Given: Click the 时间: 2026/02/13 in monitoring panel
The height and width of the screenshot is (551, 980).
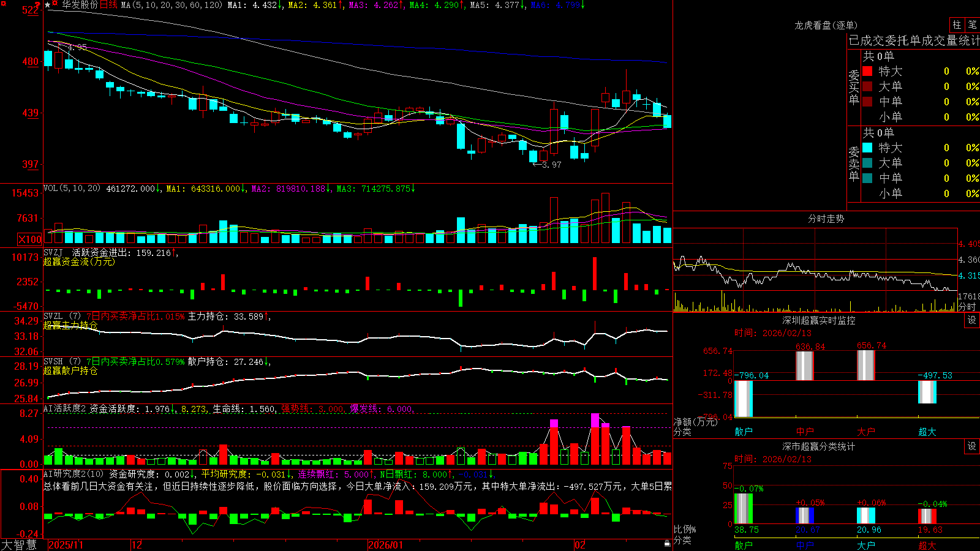Looking at the screenshot, I should coord(772,333).
